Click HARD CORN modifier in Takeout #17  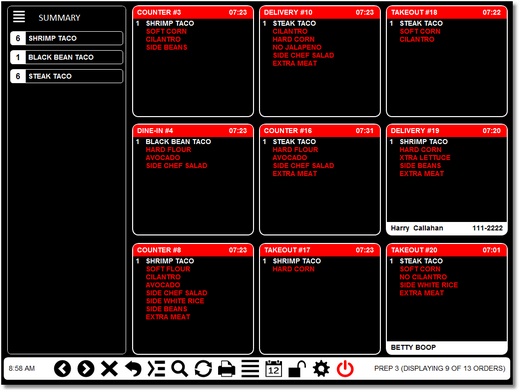point(293,269)
